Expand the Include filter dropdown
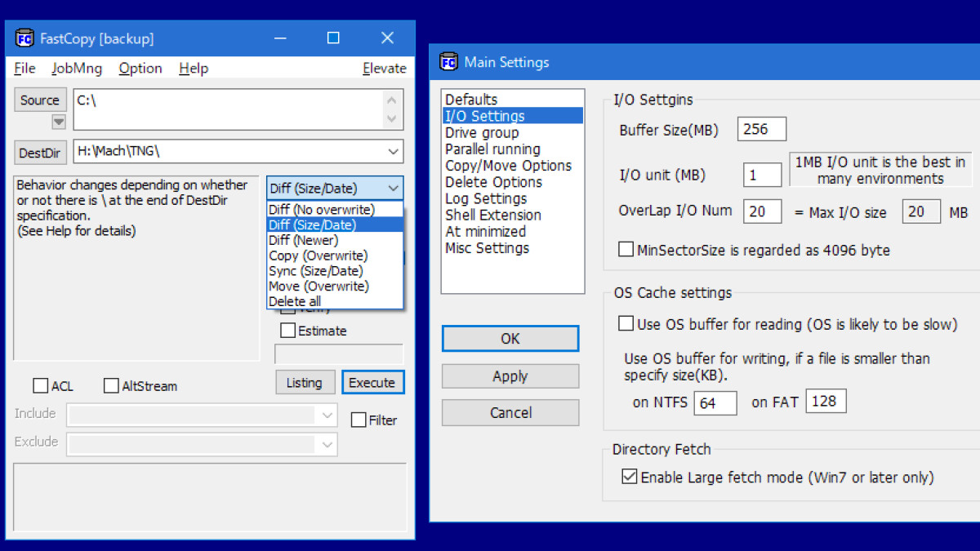 click(x=327, y=415)
